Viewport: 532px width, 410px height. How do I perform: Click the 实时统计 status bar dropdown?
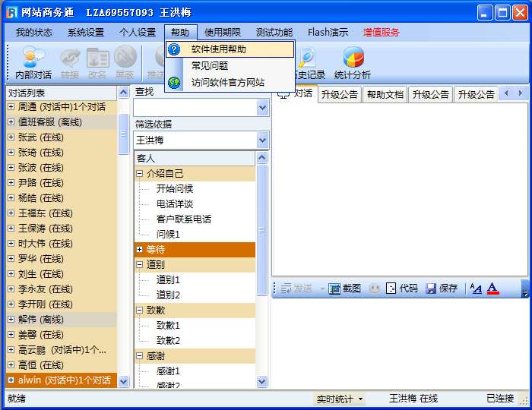pyautogui.click(x=339, y=399)
